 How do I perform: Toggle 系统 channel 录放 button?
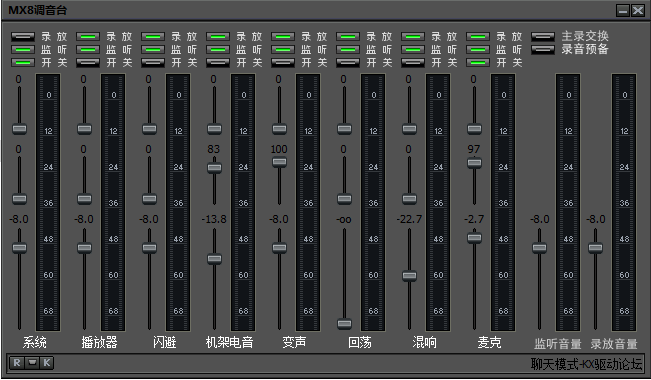23,37
